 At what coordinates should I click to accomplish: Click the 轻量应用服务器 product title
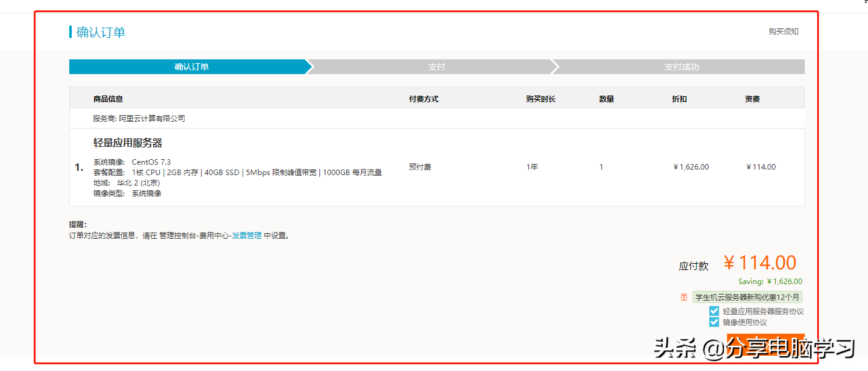[128, 142]
